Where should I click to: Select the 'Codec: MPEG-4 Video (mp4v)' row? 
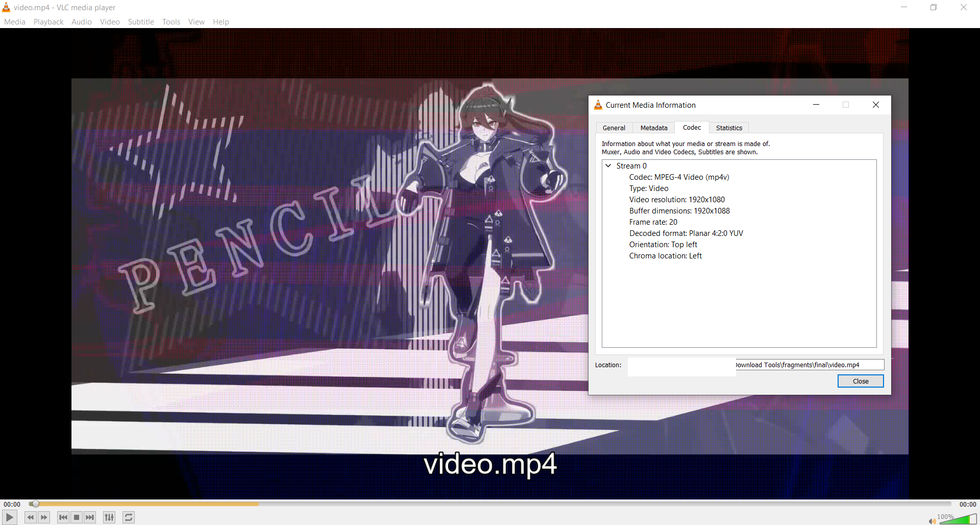[679, 177]
